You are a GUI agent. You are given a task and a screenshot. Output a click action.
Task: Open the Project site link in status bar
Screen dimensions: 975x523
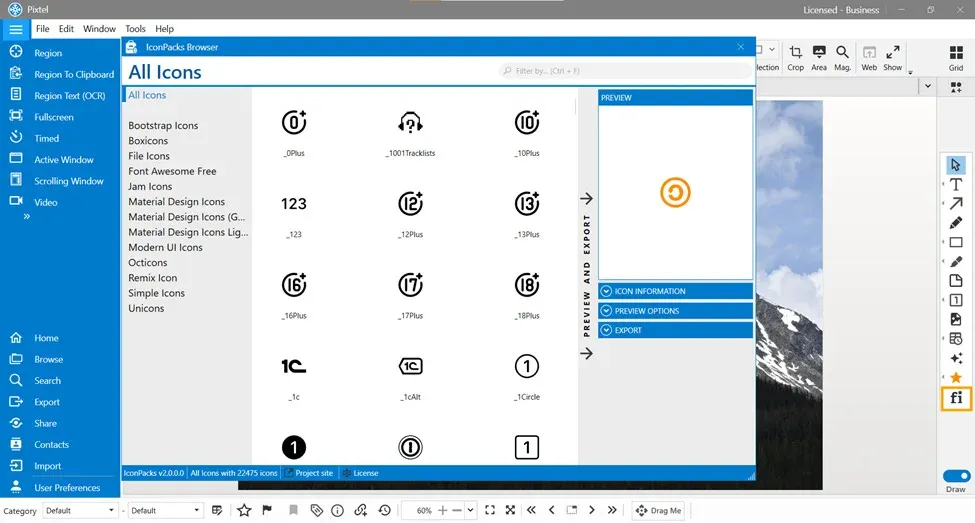309,473
